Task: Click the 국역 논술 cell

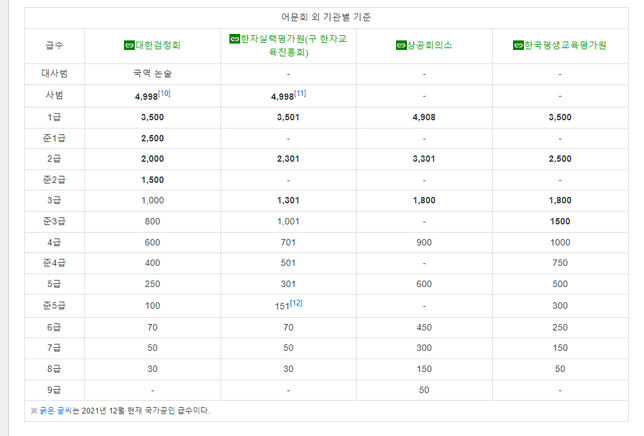Action: 152,74
